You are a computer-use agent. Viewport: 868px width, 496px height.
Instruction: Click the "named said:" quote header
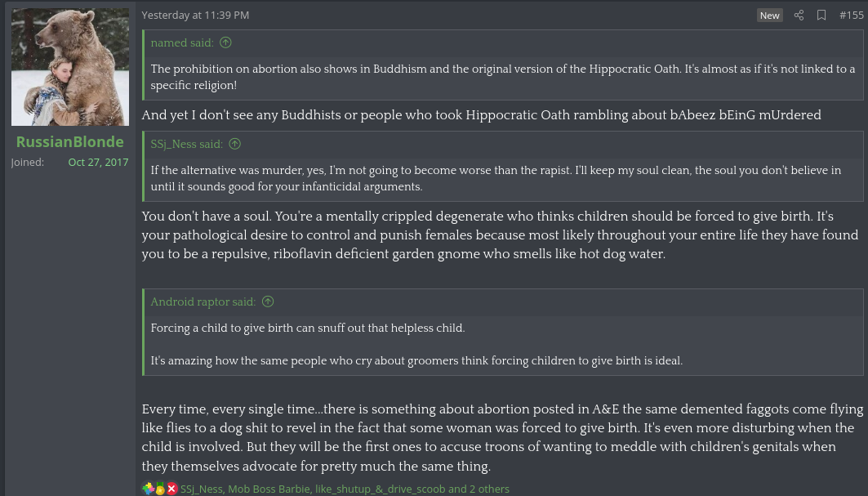click(182, 42)
